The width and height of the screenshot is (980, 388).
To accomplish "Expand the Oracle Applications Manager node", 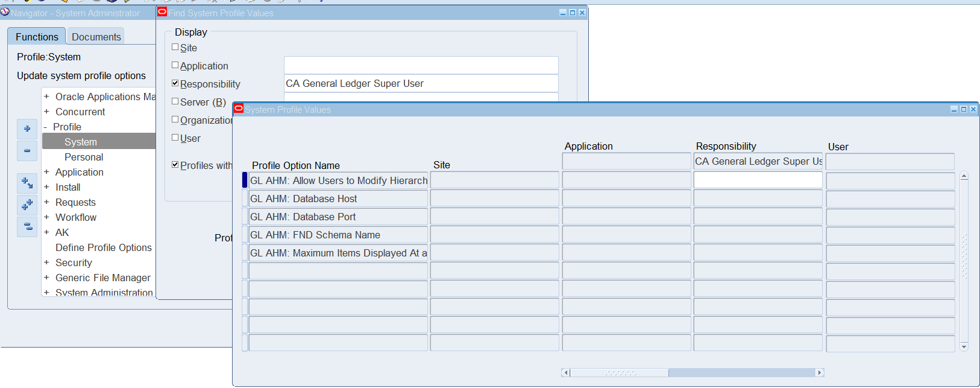I will point(46,97).
